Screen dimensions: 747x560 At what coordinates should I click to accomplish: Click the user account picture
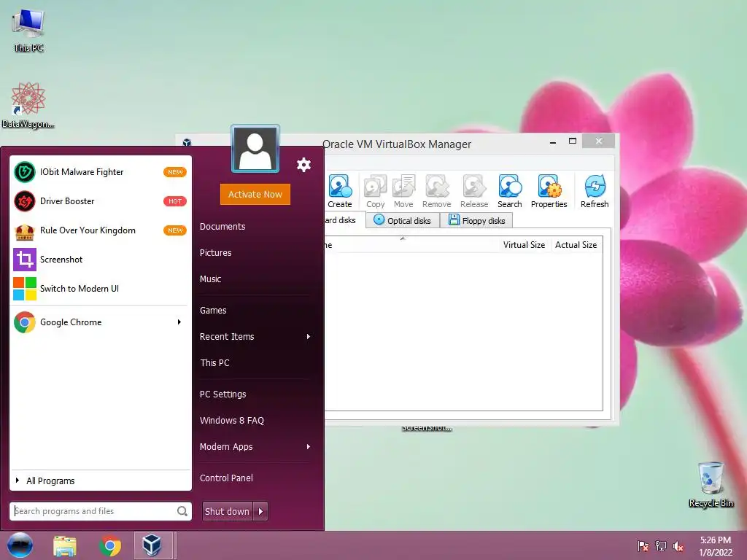pyautogui.click(x=255, y=149)
